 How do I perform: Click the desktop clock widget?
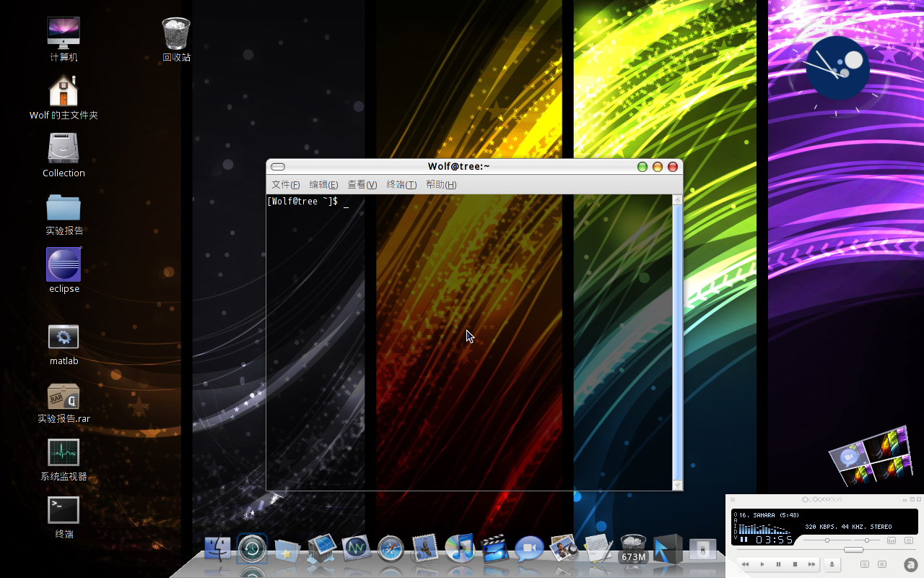coord(839,68)
